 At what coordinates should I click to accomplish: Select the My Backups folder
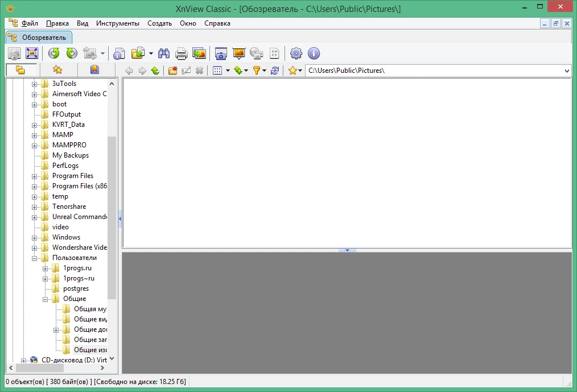(71, 155)
